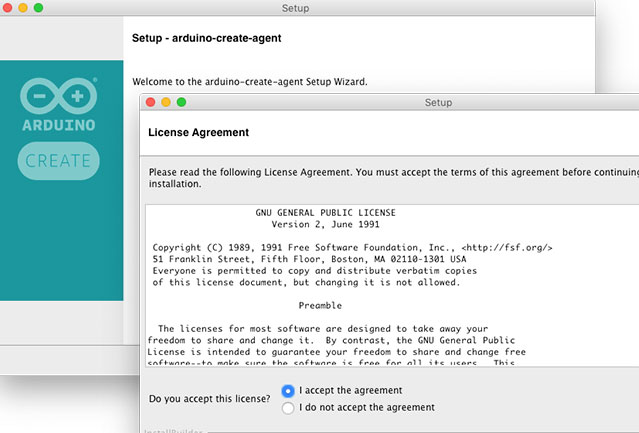Minimize the License Agreement setup window

(167, 102)
